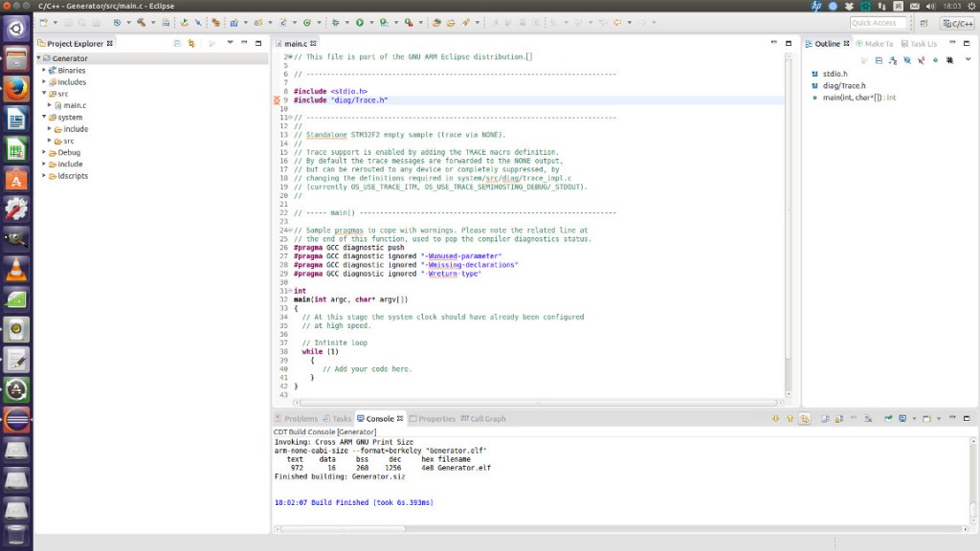This screenshot has width=980, height=551.
Task: Open the Open Console dropdown arrow
Action: 939,419
